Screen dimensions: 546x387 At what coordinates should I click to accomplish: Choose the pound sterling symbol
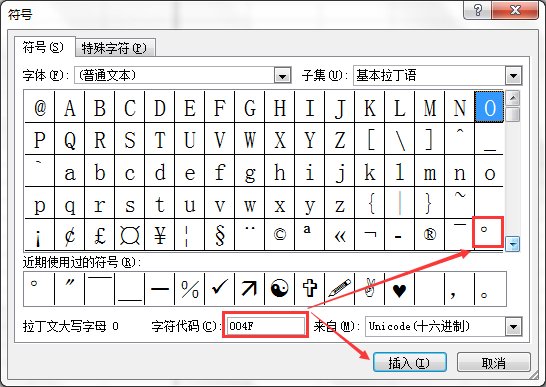coord(100,235)
